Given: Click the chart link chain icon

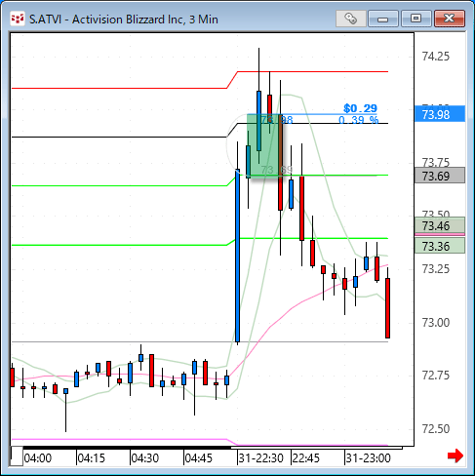Looking at the screenshot, I should point(350,19).
